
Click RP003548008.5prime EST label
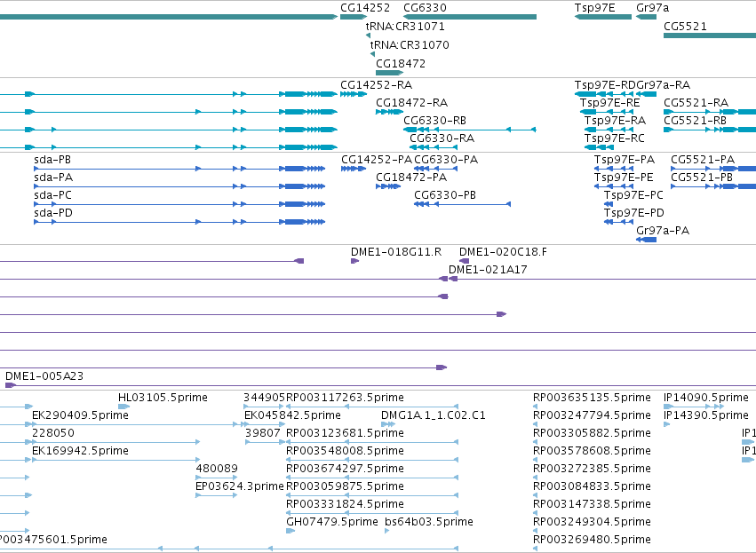[346, 451]
